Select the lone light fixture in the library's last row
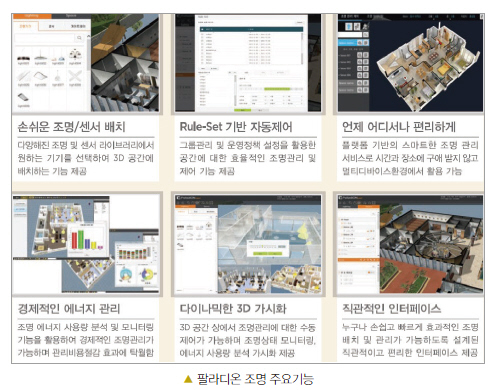495x390 pixels. [x=23, y=98]
